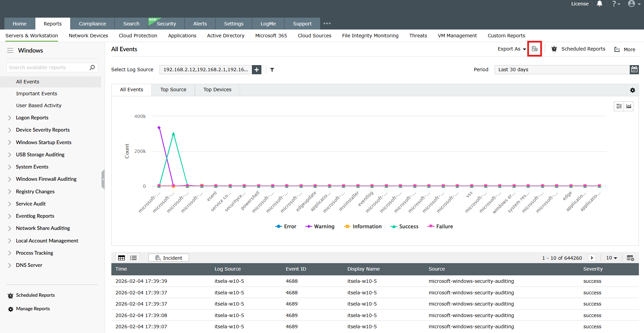Open the user account avatar menu

(633, 4)
